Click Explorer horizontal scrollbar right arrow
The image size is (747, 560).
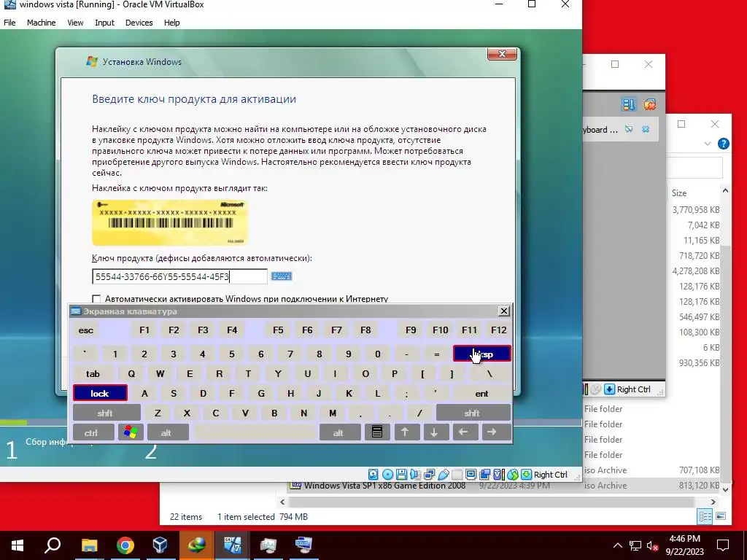713,502
